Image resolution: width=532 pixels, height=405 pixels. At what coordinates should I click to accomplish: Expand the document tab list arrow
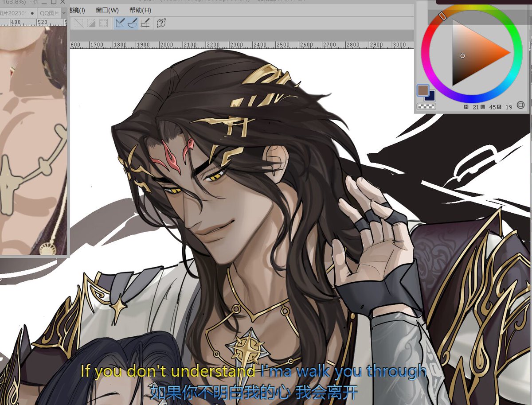64,13
